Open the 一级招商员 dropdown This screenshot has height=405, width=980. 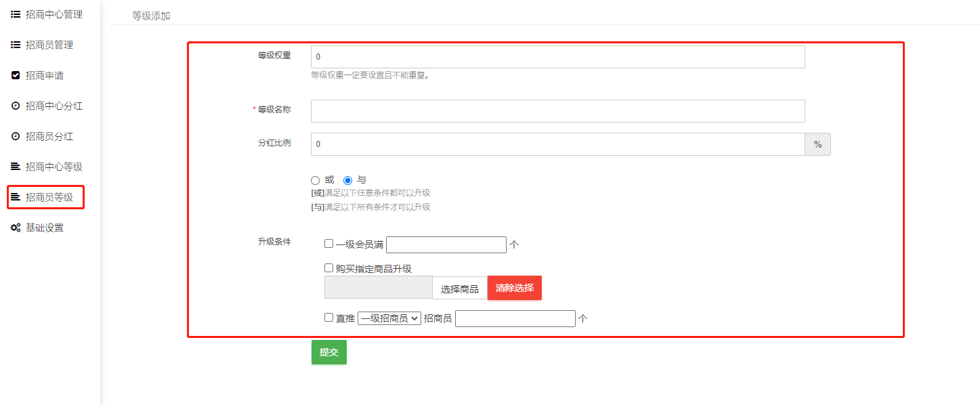click(389, 318)
